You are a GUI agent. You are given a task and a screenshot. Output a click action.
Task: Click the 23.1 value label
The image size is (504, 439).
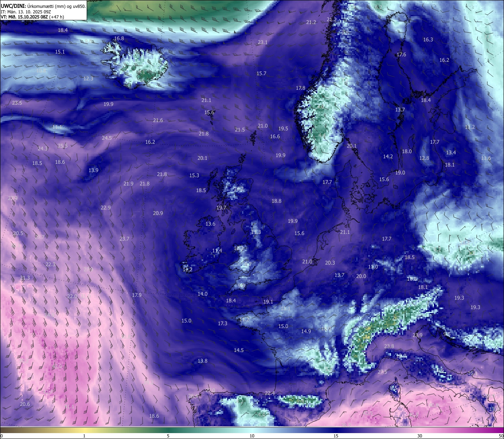(263, 43)
